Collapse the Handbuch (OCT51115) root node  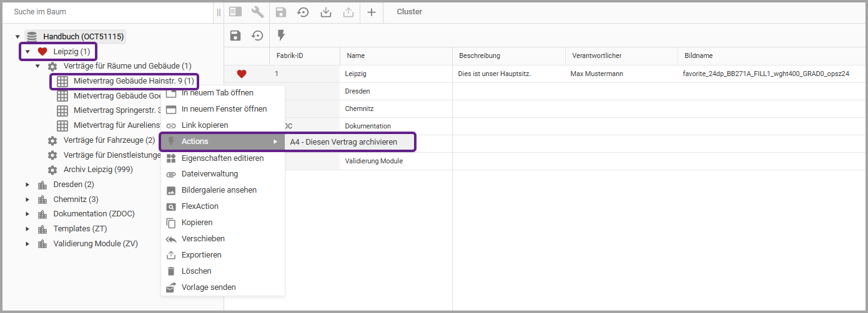pos(17,37)
